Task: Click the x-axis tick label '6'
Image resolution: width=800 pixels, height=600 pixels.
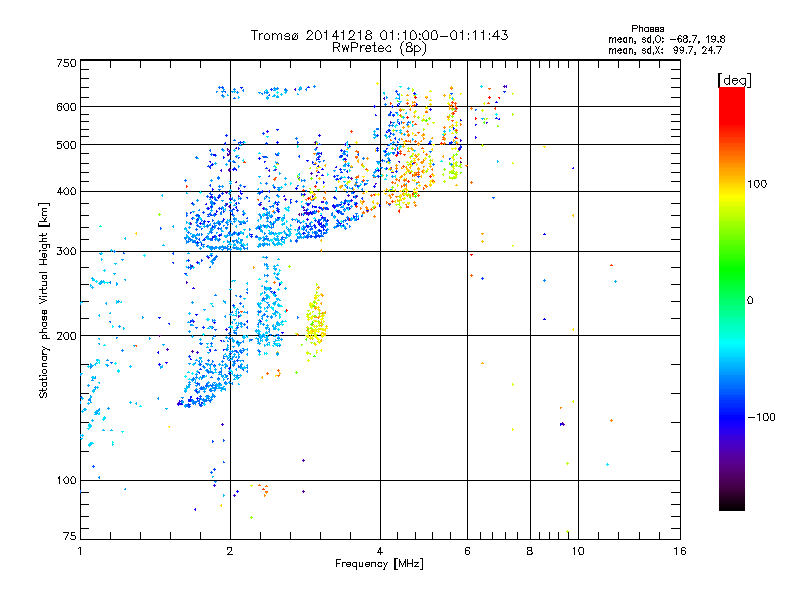Action: tap(467, 551)
